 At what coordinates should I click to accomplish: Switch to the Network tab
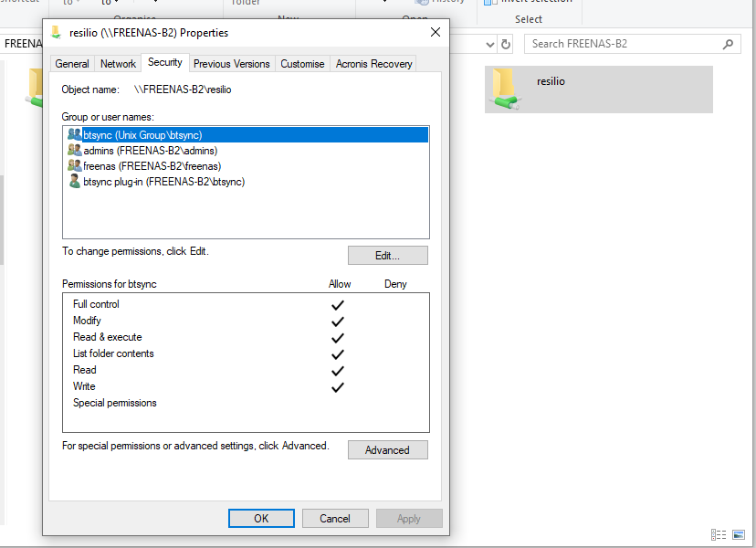point(118,64)
